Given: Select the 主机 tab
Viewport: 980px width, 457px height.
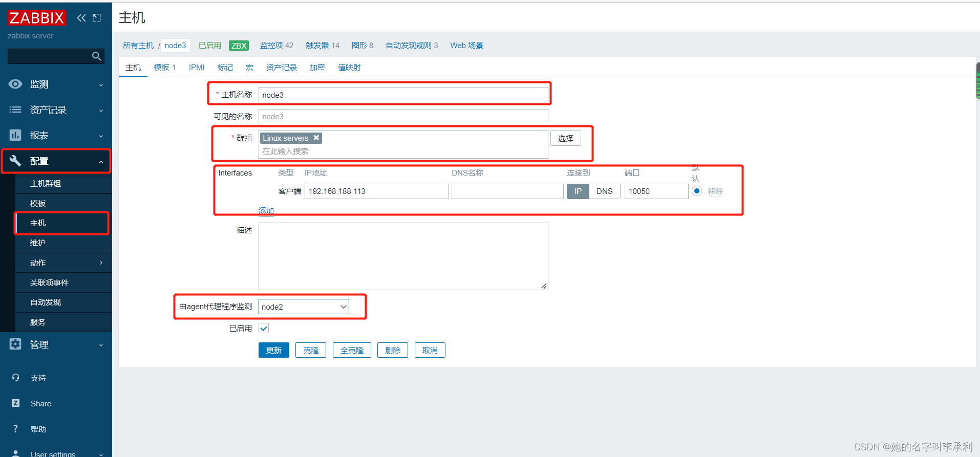Looking at the screenshot, I should coord(133,68).
